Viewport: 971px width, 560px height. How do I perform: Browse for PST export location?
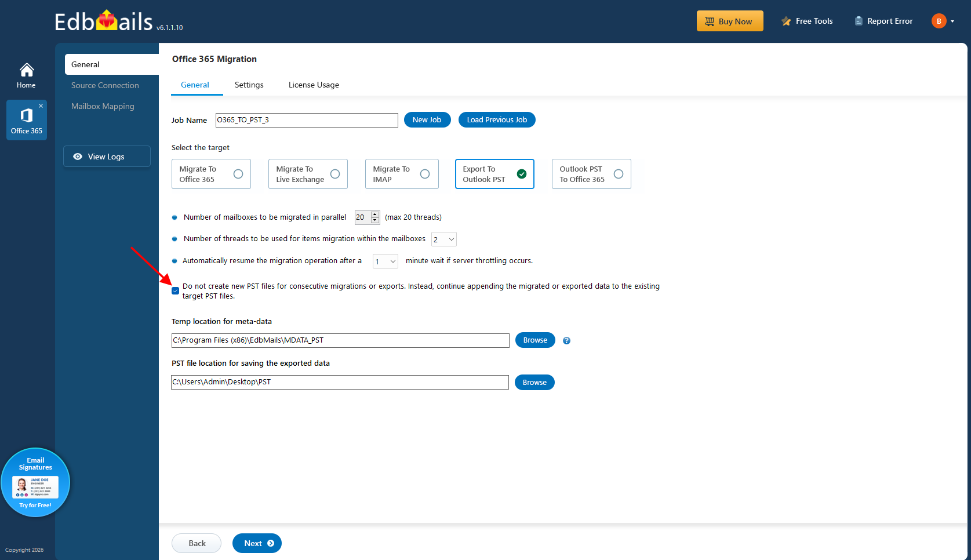click(x=534, y=383)
